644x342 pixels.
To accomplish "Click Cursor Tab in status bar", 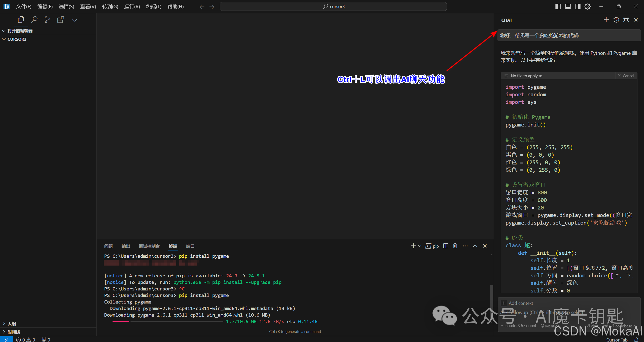I will [617, 339].
